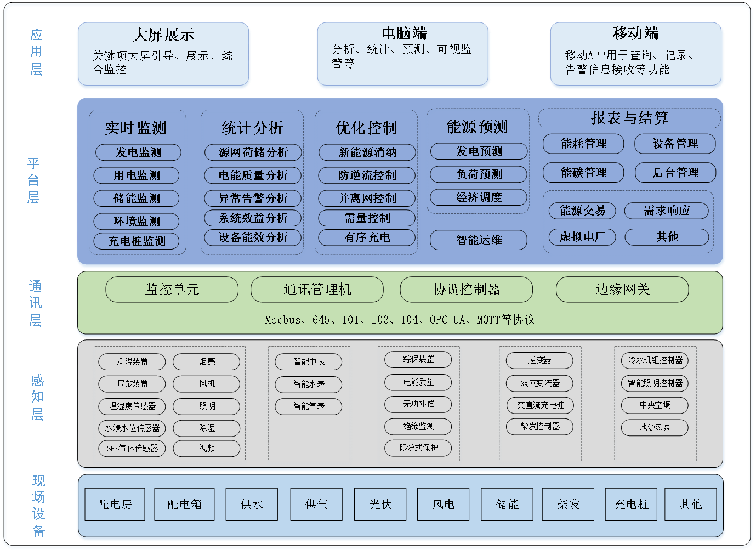The image size is (756, 555).
Task: Toggle 视频 monitoring device
Action: coord(207,448)
